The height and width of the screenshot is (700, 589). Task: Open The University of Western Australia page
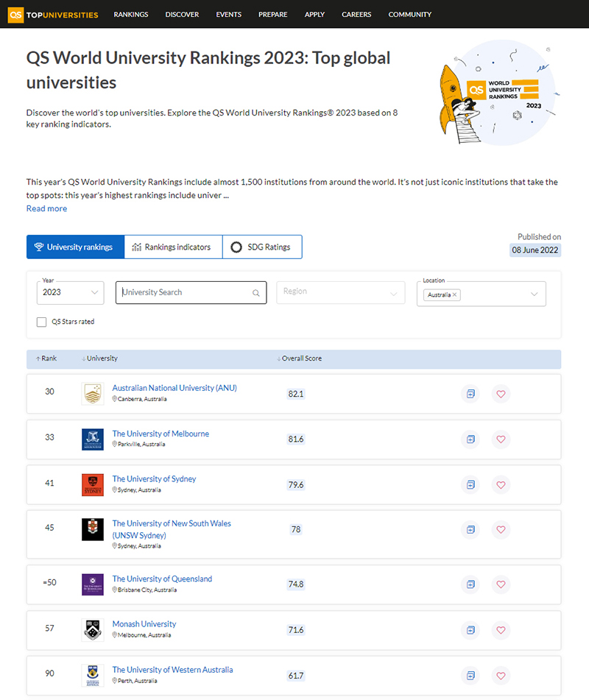[173, 670]
